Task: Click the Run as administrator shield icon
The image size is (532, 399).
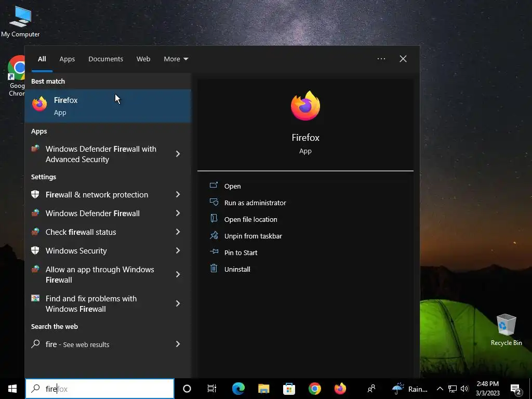Action: [x=214, y=202]
